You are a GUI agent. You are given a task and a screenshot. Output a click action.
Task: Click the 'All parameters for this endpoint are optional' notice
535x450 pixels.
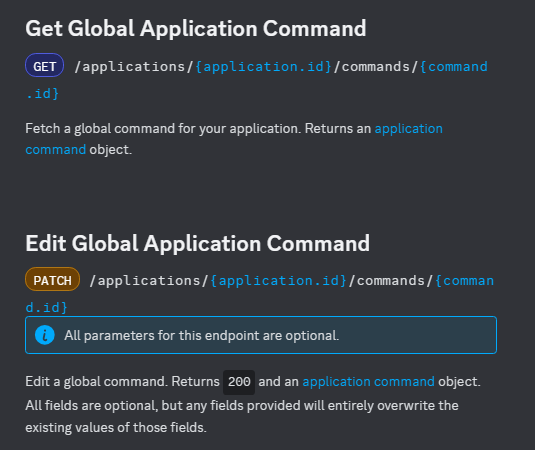[261, 335]
